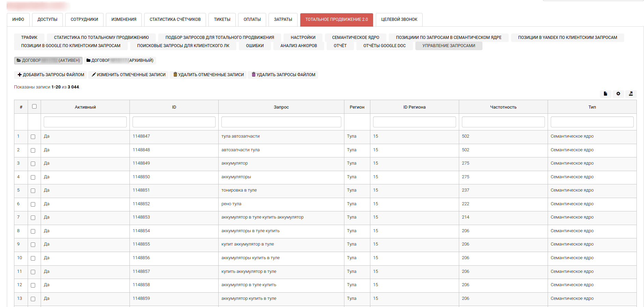Open table settings via the gear icon
644x307 pixels.
point(618,94)
